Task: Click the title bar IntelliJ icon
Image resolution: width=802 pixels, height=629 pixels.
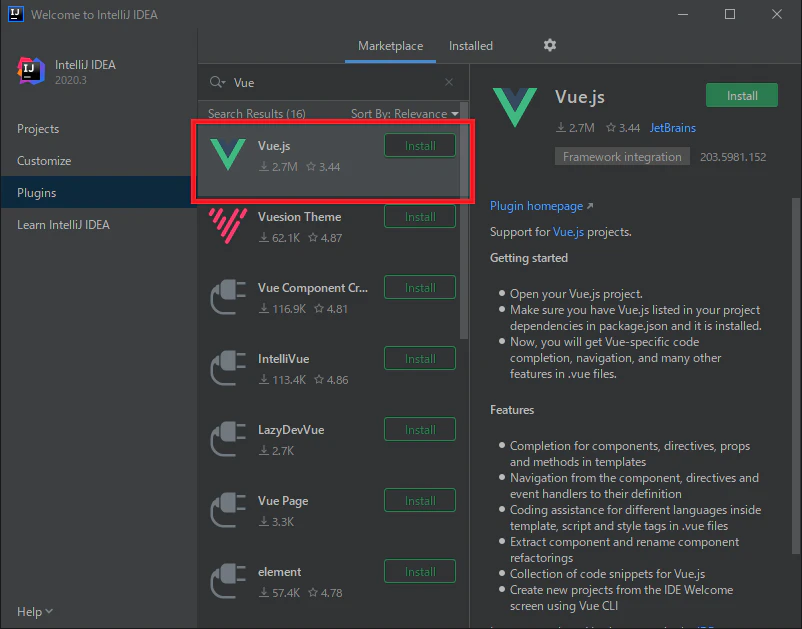Action: [x=16, y=14]
